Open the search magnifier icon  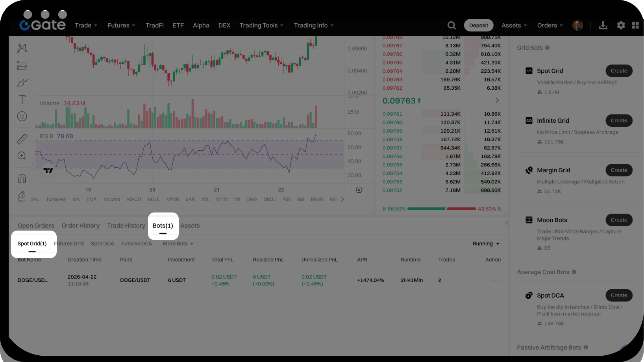[452, 26]
